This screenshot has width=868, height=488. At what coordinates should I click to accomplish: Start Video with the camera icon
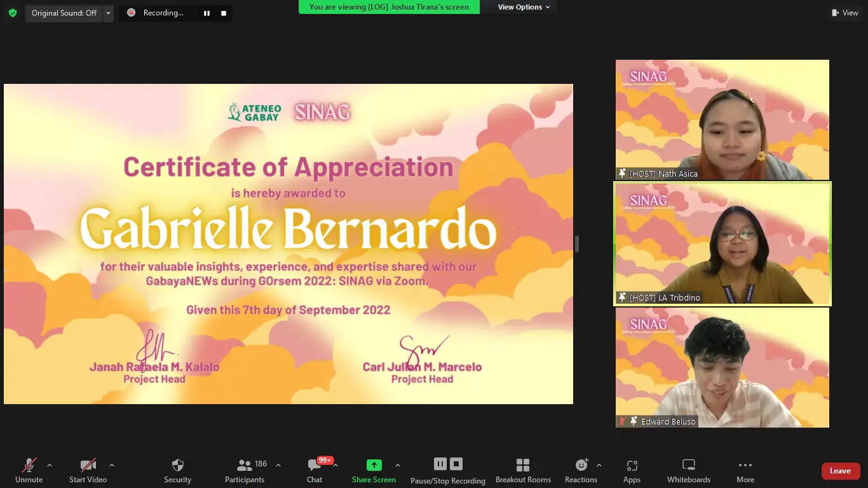pyautogui.click(x=88, y=471)
